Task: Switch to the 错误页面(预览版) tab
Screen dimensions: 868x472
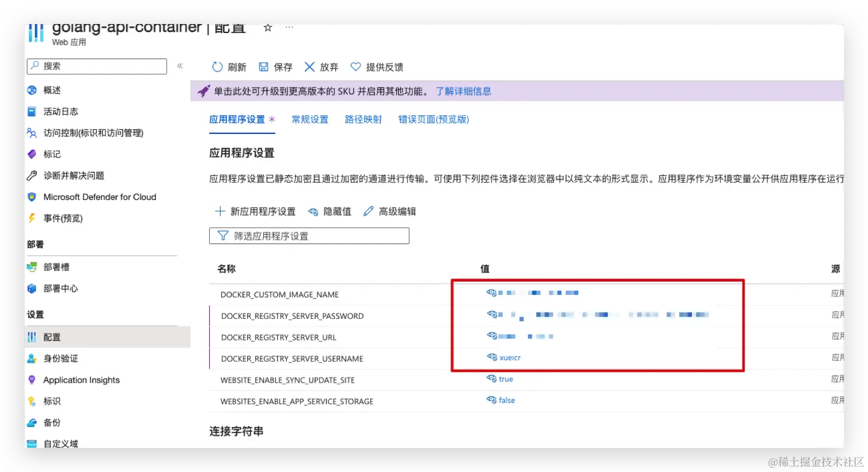Action: click(x=434, y=120)
